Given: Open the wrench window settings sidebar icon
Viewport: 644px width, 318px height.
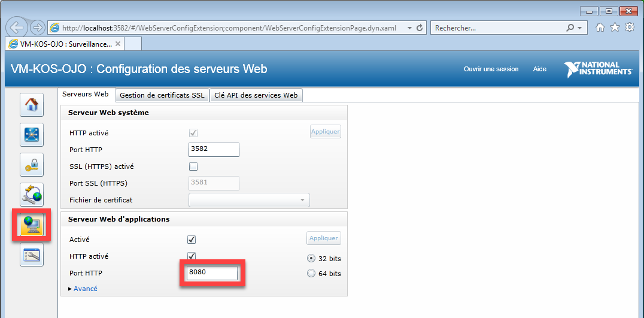Looking at the screenshot, I should [x=32, y=255].
